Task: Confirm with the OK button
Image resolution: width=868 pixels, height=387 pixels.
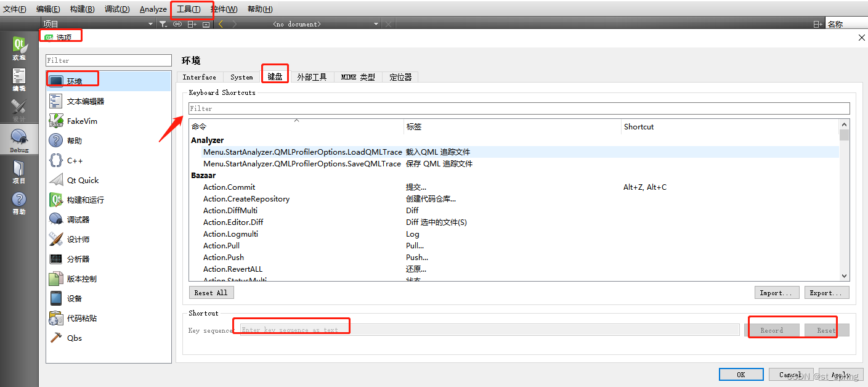Action: point(741,374)
